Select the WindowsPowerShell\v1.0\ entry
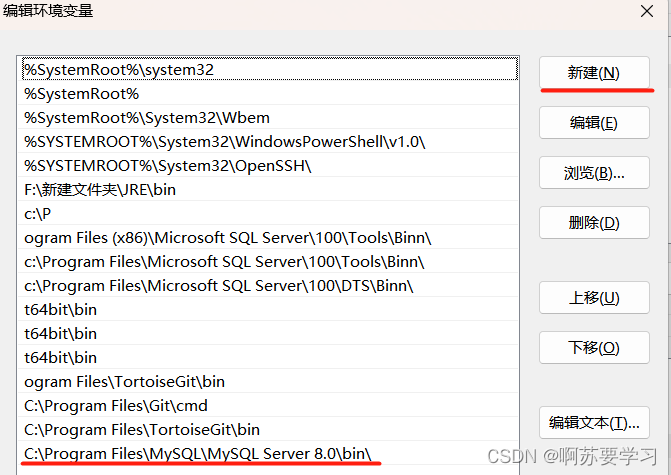This screenshot has height=475, width=671. click(268, 142)
